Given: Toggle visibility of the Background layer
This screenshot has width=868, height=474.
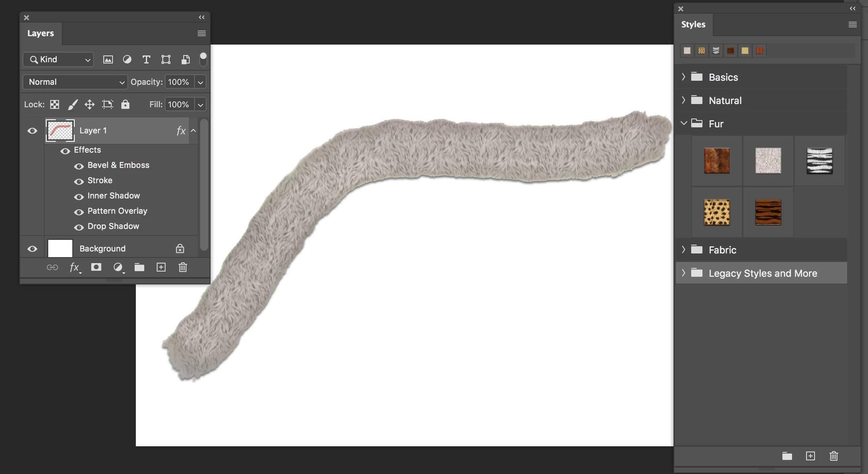Looking at the screenshot, I should tap(32, 249).
